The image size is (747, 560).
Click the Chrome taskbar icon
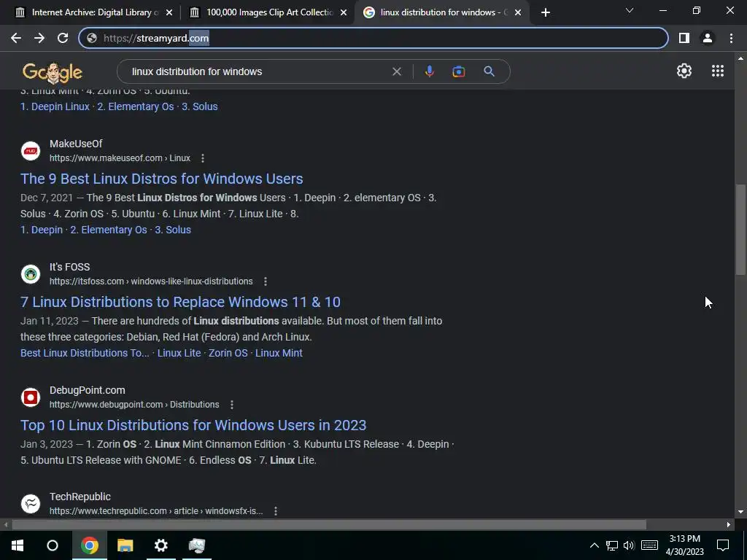89,545
